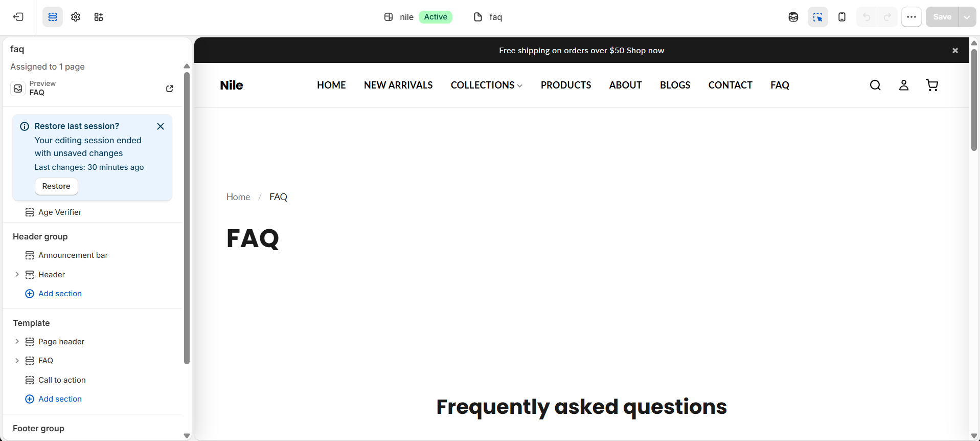Click the faq template page icon
The height and width of the screenshot is (441, 980).
tap(478, 17)
